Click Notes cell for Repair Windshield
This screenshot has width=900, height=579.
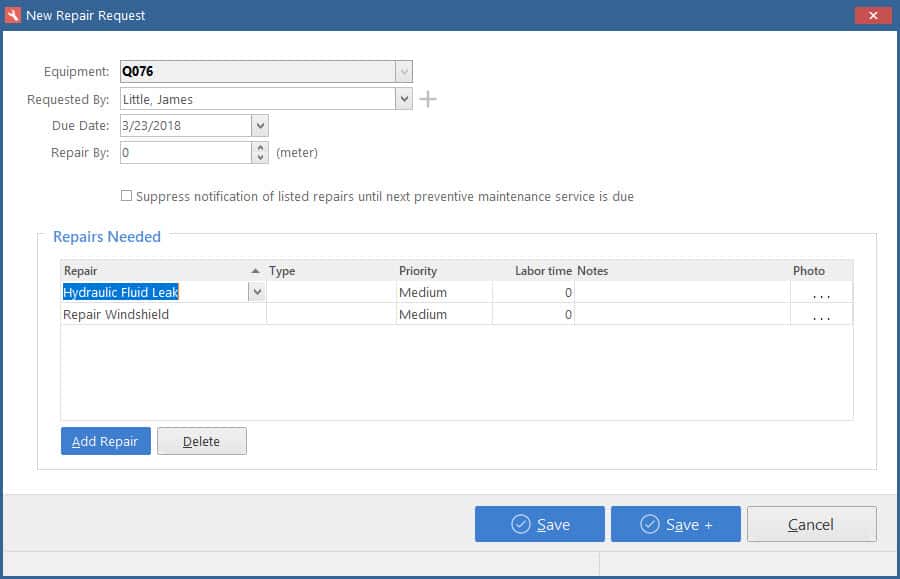[x=682, y=314]
